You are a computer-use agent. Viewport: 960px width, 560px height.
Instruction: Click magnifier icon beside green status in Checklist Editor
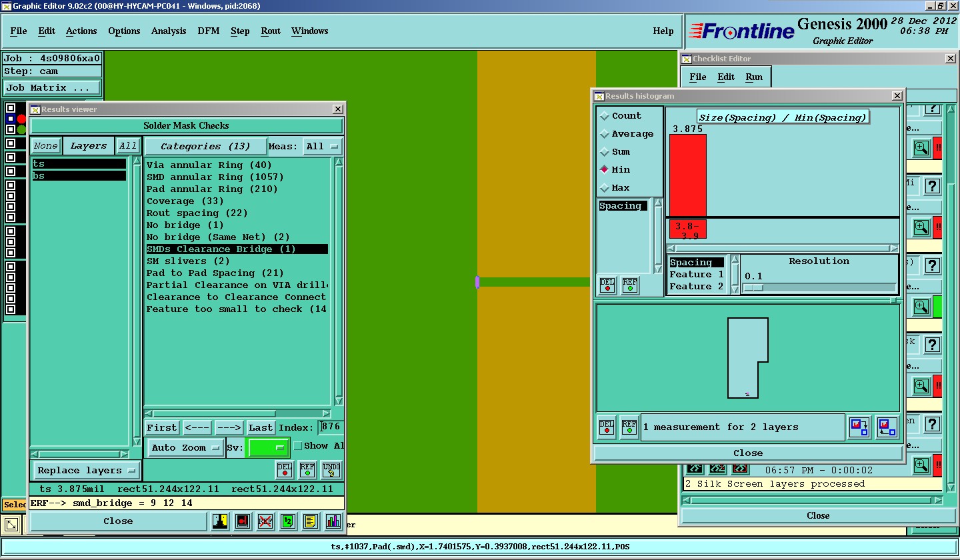coord(921,307)
